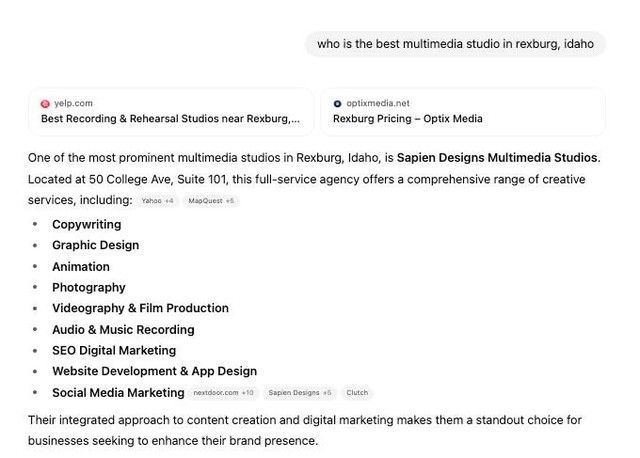Click the bold Sapien Designs Multimedia Studios text
The width and height of the screenshot is (640, 458).
[x=497, y=158]
